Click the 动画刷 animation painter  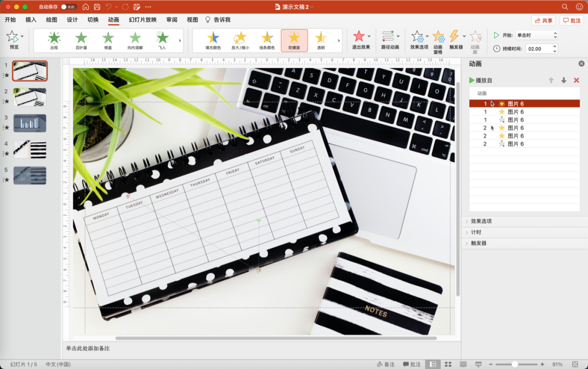coord(475,41)
